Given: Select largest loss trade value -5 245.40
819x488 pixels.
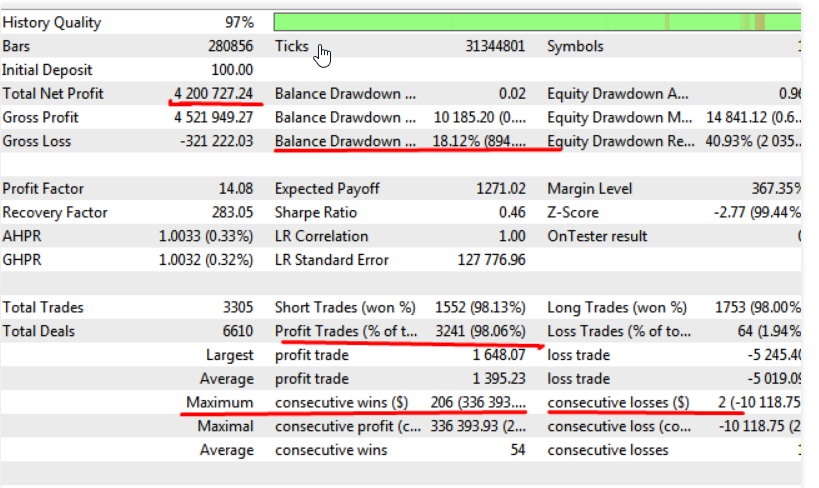Looking at the screenshot, I should pos(774,355).
